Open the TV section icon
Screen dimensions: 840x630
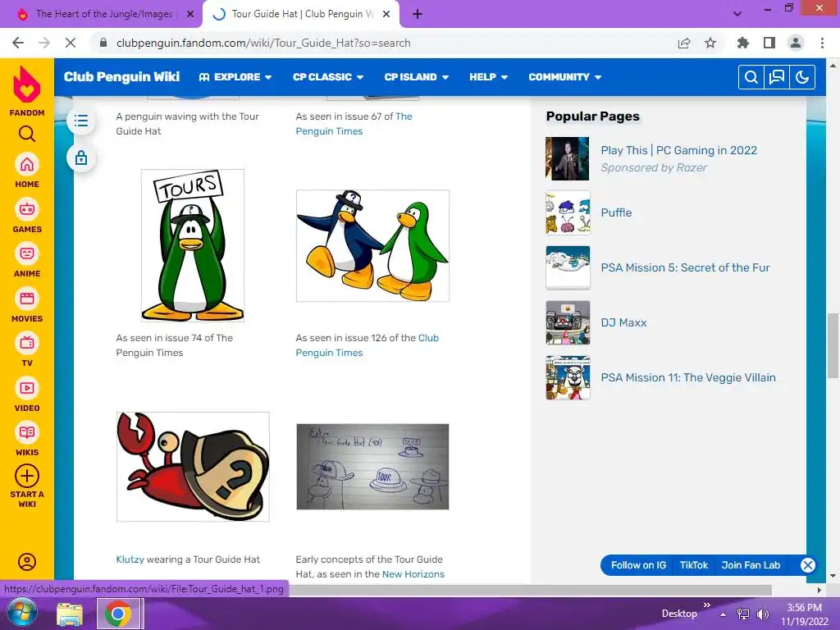point(27,343)
